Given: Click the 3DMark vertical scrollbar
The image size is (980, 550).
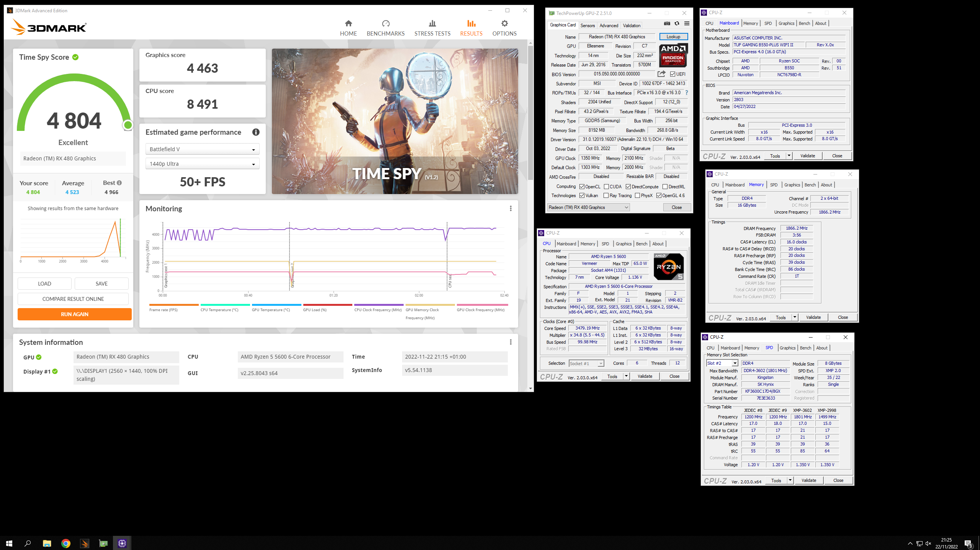Looking at the screenshot, I should click(530, 113).
